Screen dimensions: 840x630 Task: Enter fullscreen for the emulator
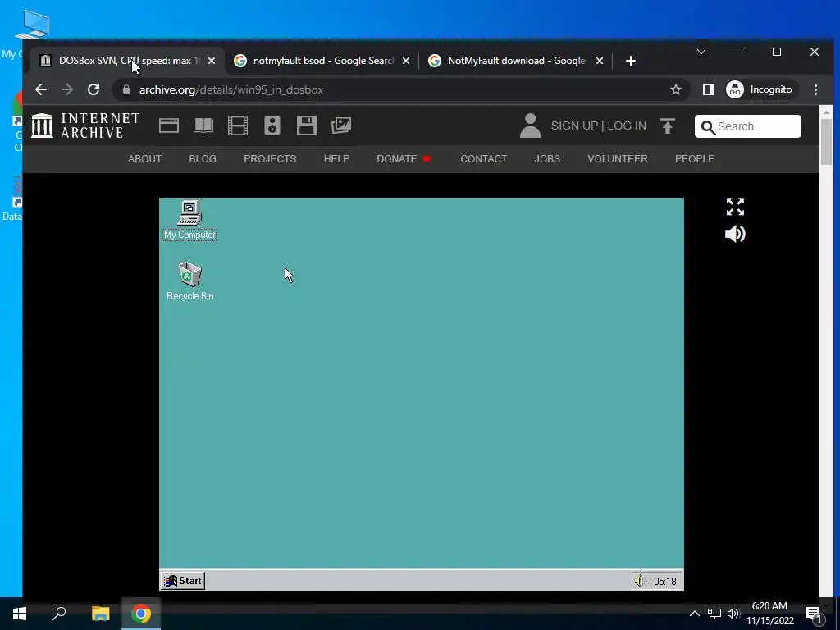tap(735, 207)
